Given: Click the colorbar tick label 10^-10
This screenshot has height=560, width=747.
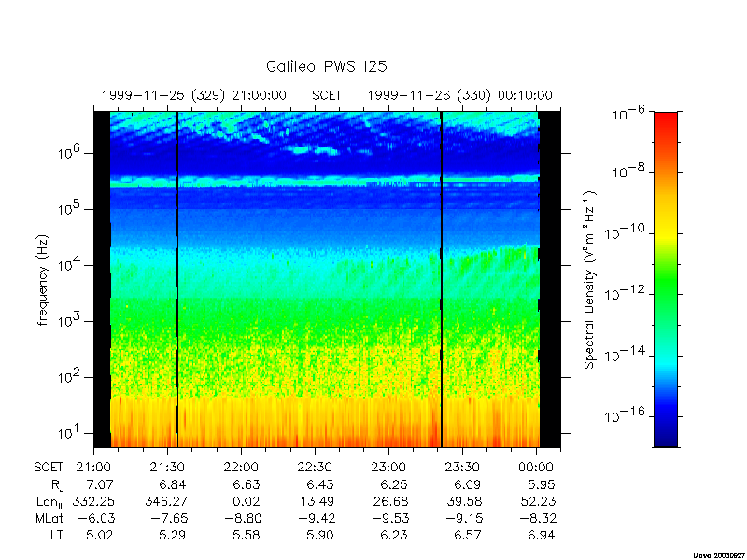Looking at the screenshot, I should tap(625, 231).
